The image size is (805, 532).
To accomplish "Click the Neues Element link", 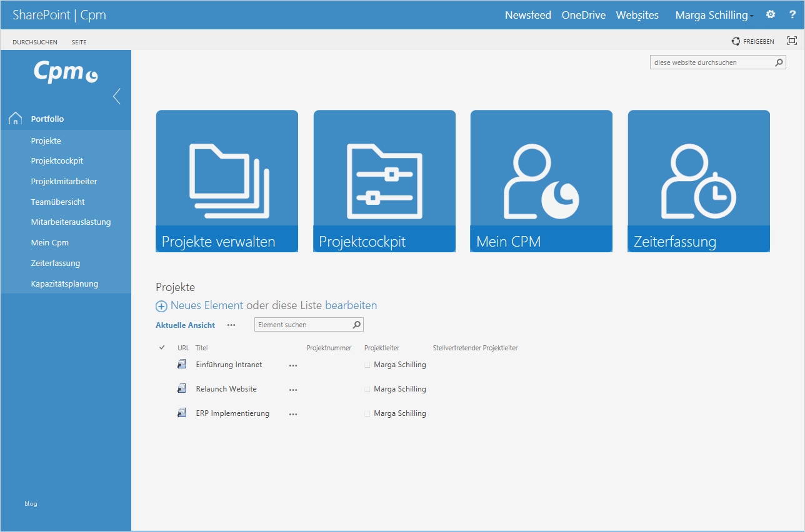I will 207,305.
